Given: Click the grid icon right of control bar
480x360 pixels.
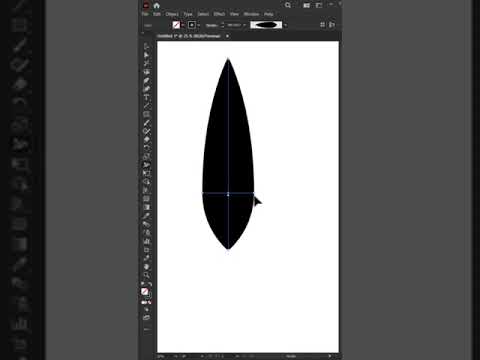Looking at the screenshot, I should point(322,25).
